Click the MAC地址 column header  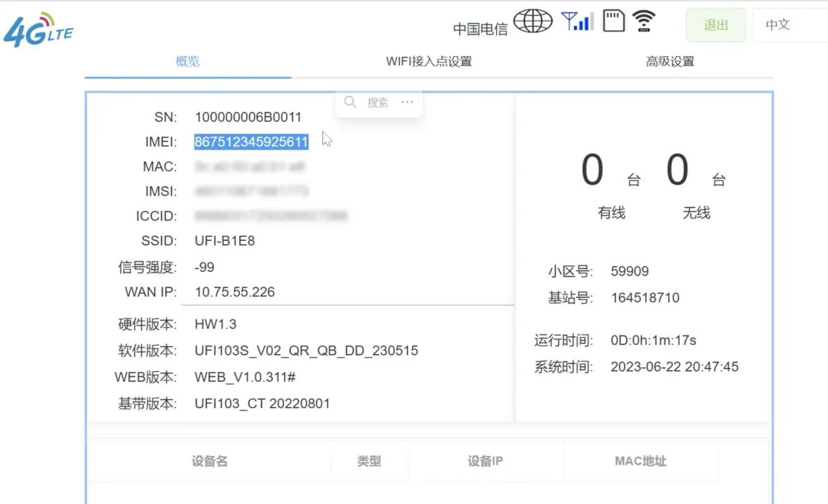click(x=640, y=461)
